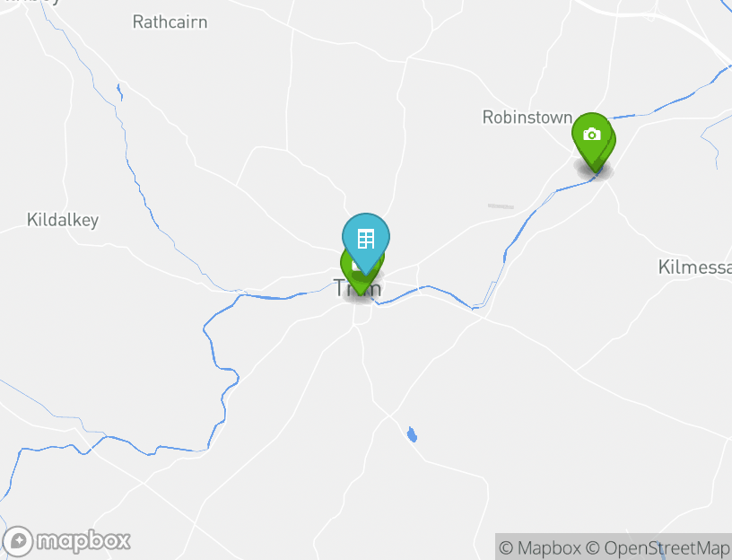732x560 pixels.
Task: Open the © Mapbox attribution link
Action: (540, 547)
